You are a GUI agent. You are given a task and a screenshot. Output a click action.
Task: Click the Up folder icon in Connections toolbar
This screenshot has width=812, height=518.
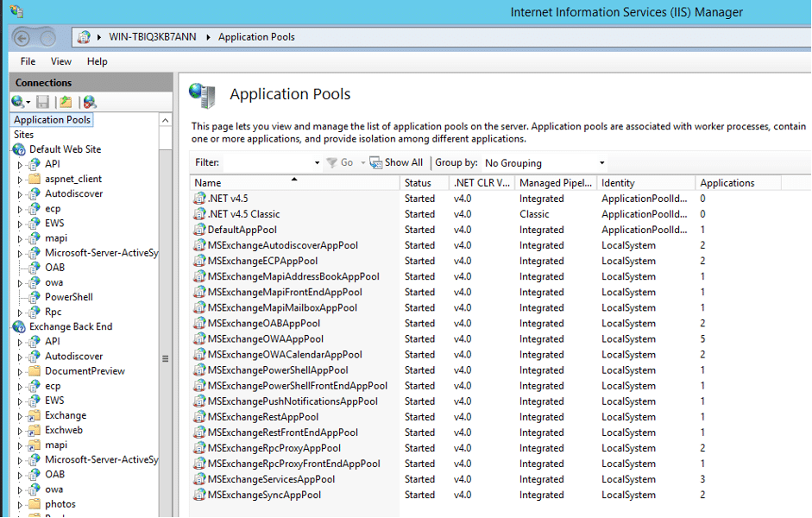(x=66, y=102)
